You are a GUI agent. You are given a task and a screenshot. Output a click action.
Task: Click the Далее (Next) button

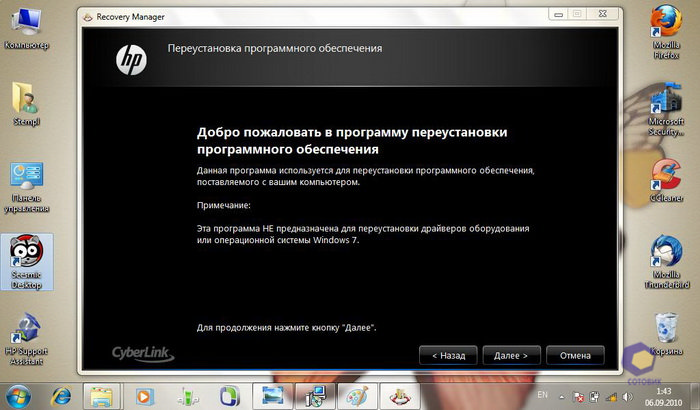pyautogui.click(x=511, y=355)
